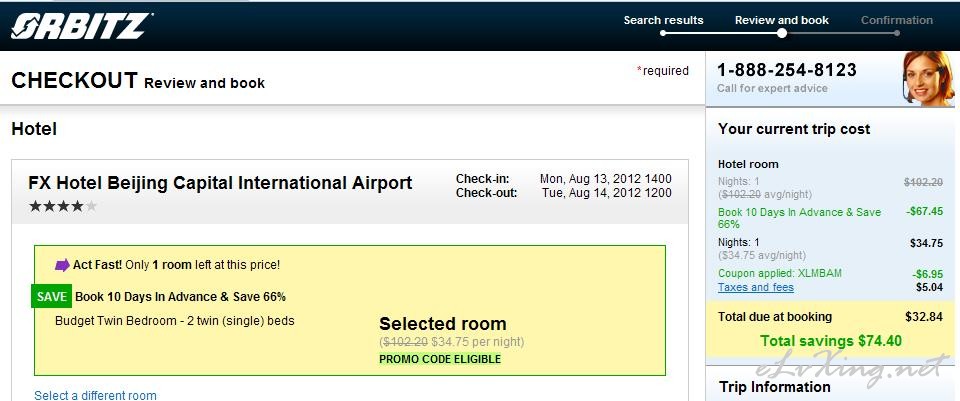Screen dimensions: 960x401
Task: Click the PROMO CODE ELIGIBLE label
Action: point(440,359)
